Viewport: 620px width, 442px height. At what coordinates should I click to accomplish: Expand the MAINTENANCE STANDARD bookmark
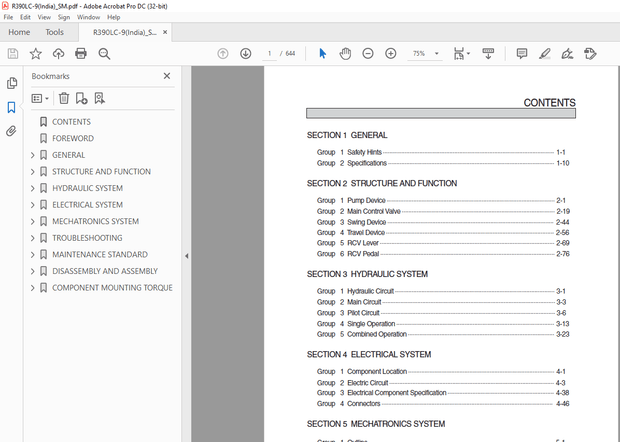tap(33, 255)
